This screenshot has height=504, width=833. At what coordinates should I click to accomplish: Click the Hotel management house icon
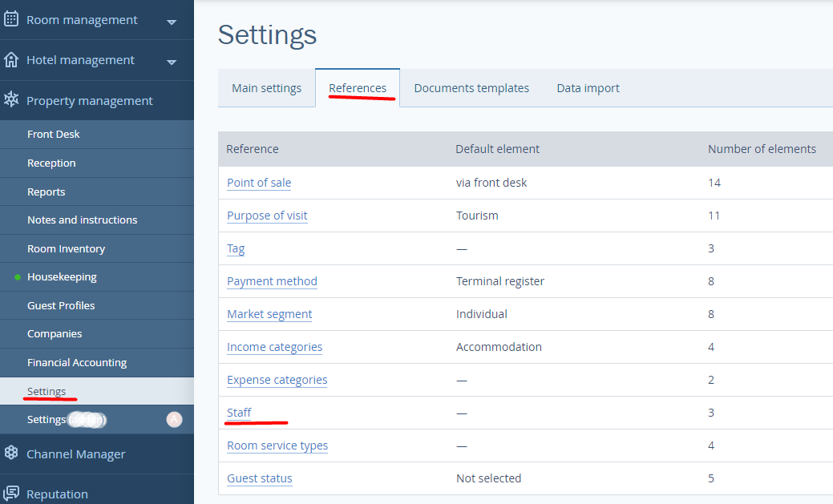(x=11, y=59)
